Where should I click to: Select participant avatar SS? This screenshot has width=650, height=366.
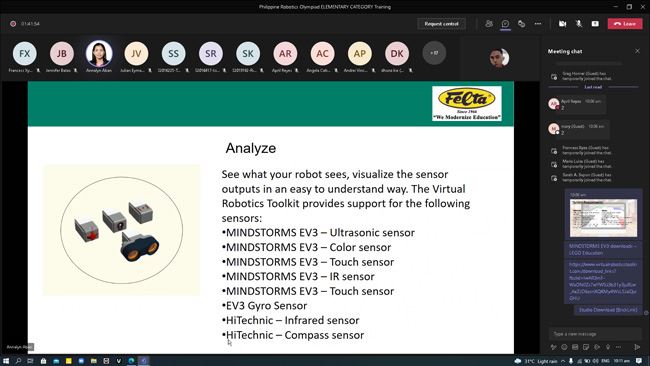tap(173, 53)
